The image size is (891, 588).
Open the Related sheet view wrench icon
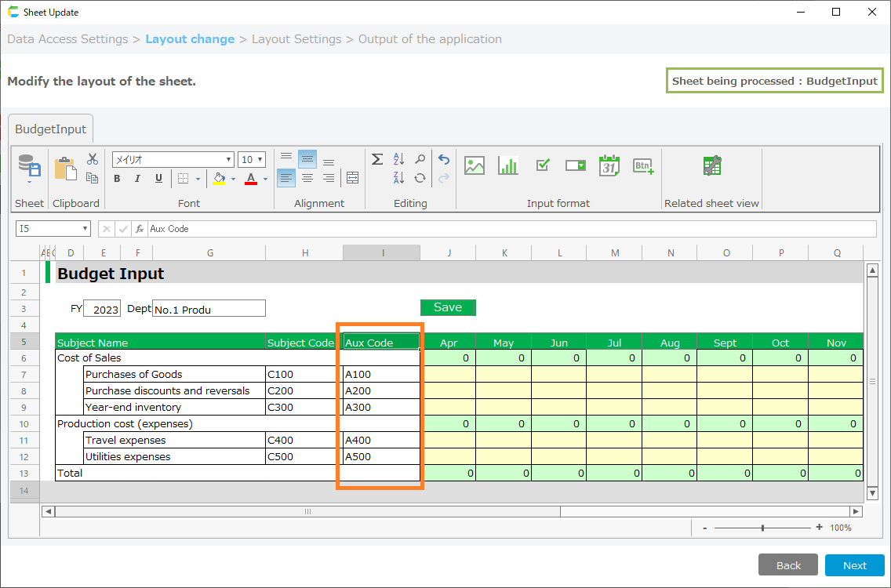click(x=711, y=165)
